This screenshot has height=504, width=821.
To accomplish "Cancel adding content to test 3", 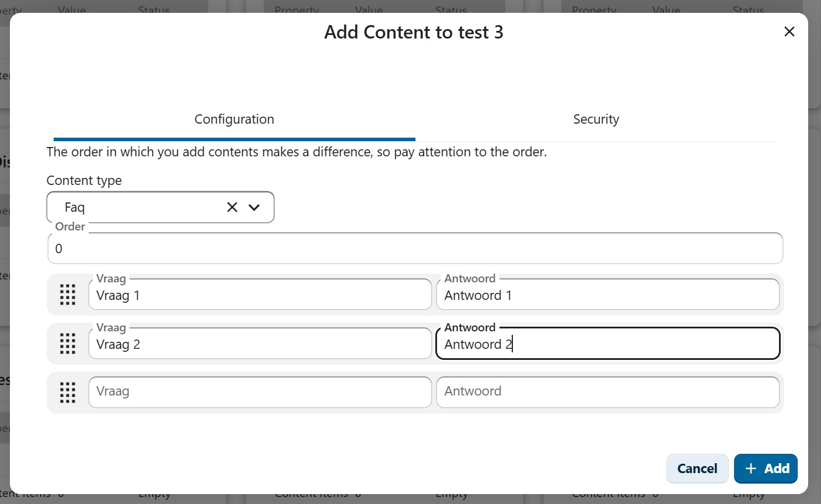I will 697,468.
